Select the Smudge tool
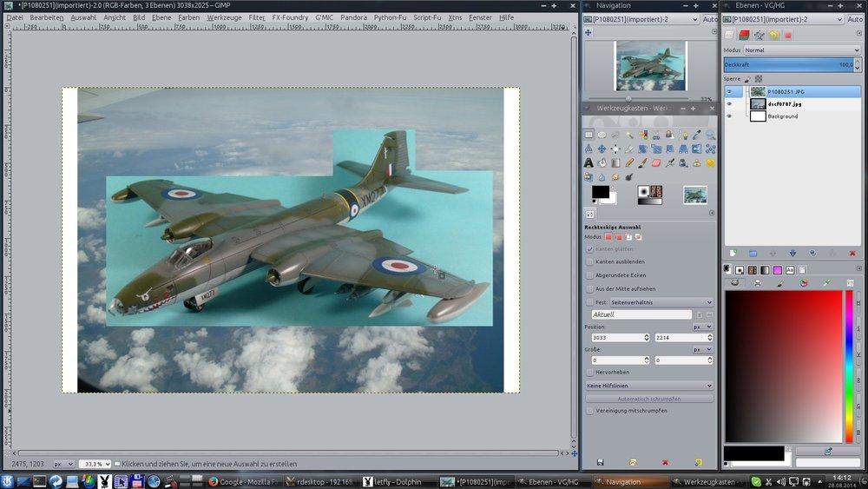 click(615, 177)
